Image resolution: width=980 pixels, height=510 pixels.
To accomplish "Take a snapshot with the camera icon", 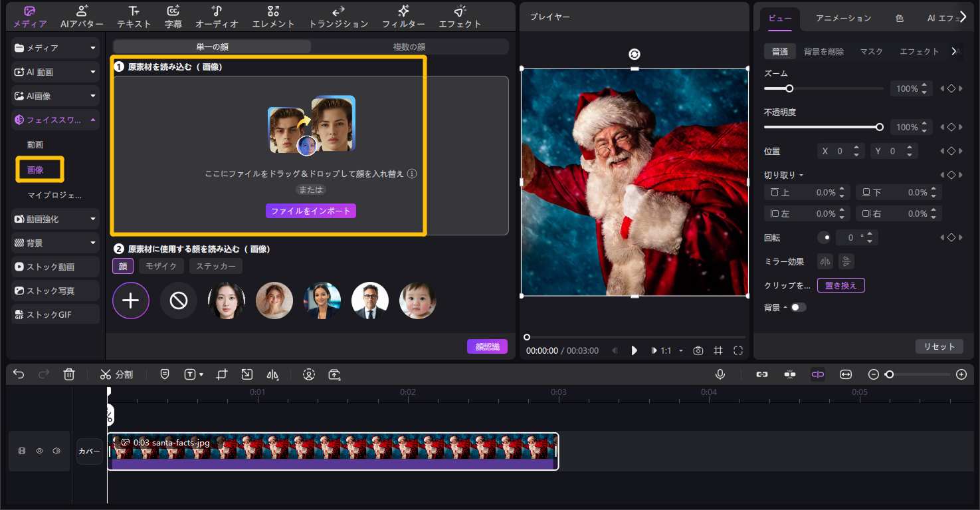I will coord(698,350).
